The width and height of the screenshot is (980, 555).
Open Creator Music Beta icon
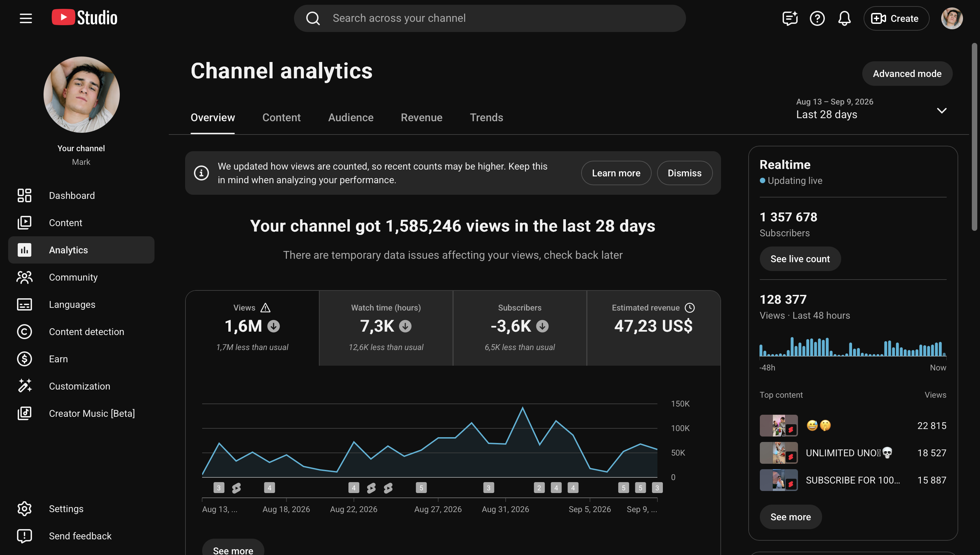coord(24,413)
